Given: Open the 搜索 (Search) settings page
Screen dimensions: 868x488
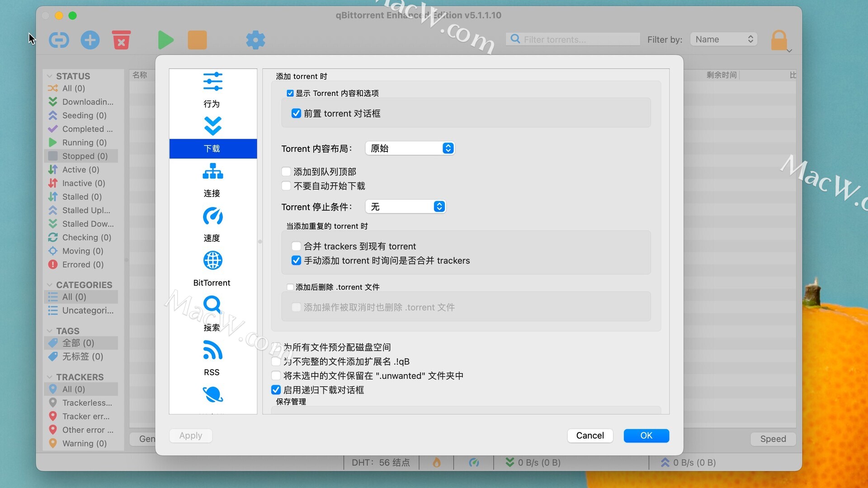Looking at the screenshot, I should point(212,314).
